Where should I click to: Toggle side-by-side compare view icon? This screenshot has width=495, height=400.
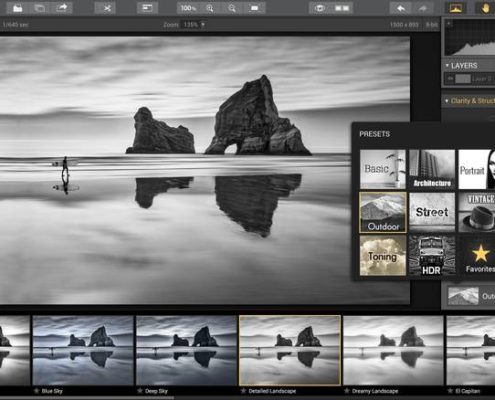[x=342, y=8]
